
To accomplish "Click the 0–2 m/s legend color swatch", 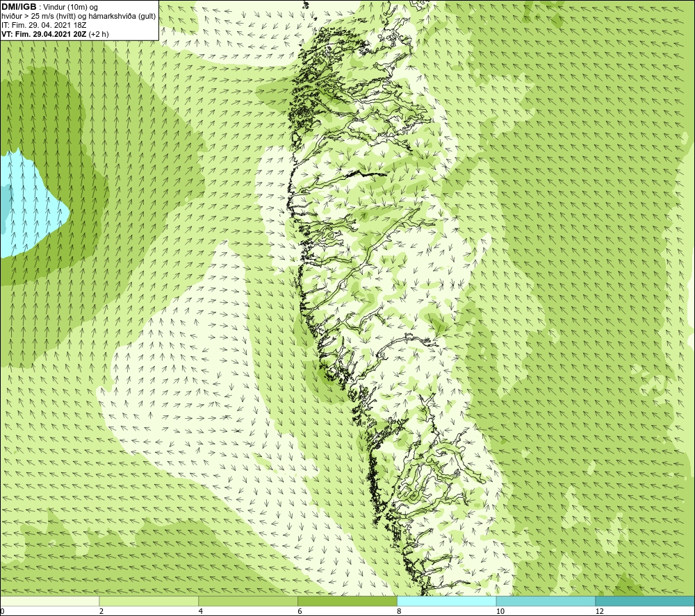I will (49, 601).
